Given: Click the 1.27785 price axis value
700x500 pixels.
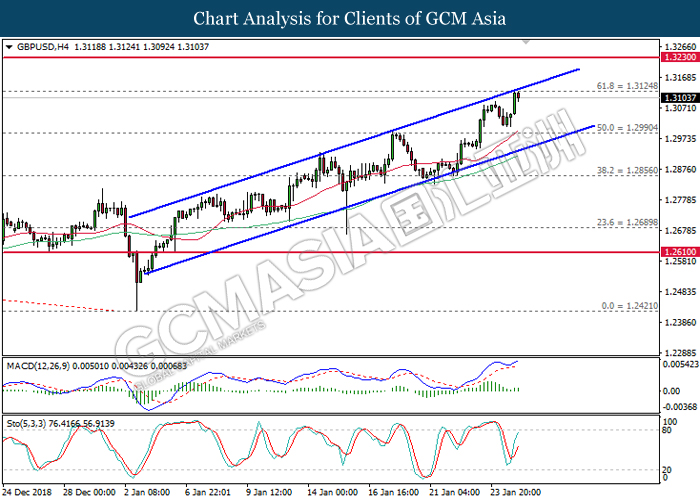Looking at the screenshot, I should coord(680,200).
